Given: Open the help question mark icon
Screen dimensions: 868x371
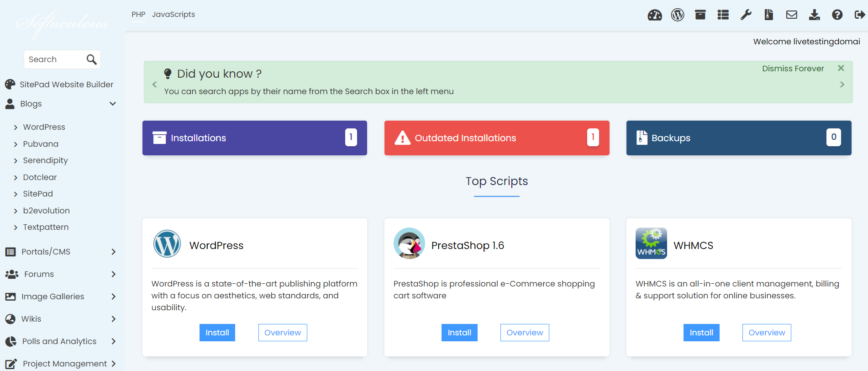Looking at the screenshot, I should [837, 15].
